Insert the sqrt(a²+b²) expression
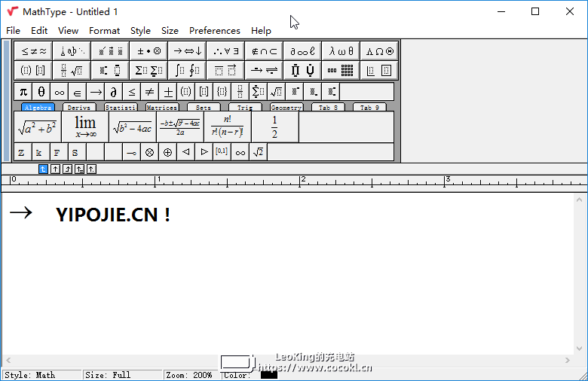588x381 pixels. [38, 127]
